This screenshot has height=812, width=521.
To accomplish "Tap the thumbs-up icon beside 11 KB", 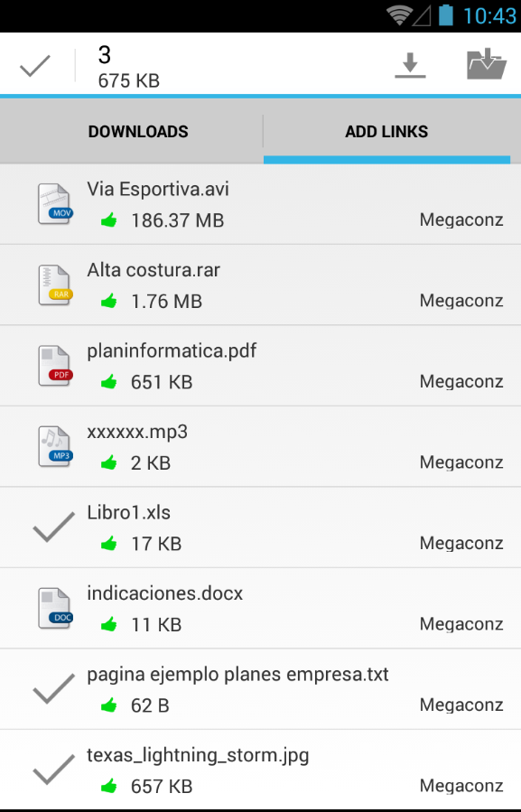I will [108, 624].
